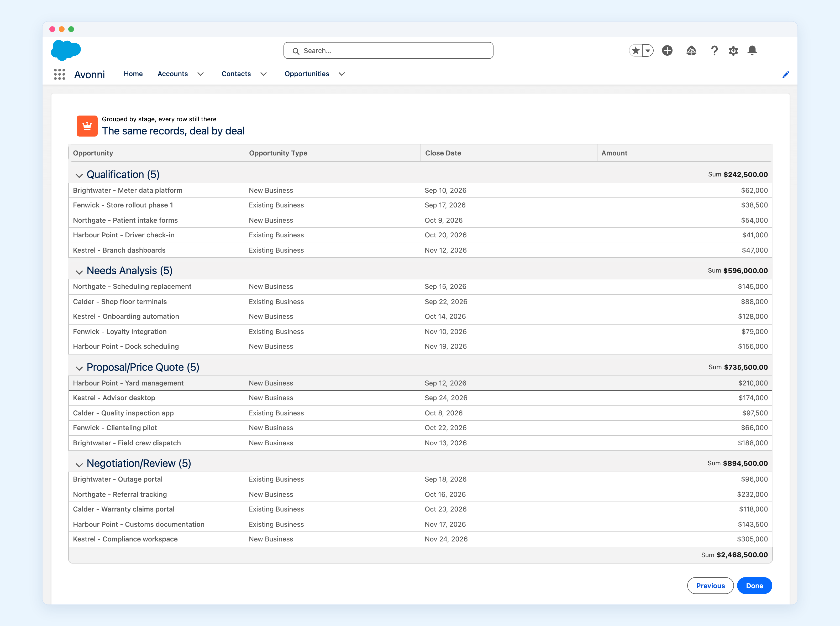
Task: Click the Opportunity column header
Action: click(157, 153)
